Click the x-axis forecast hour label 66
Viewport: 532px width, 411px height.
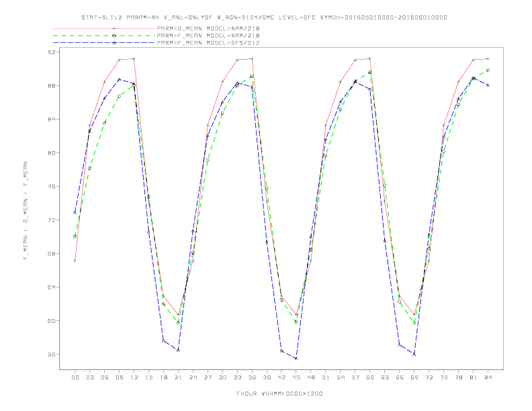[400, 377]
